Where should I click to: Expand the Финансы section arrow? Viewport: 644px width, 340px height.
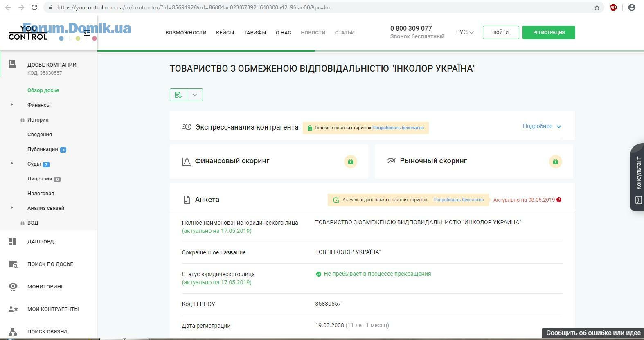click(11, 105)
